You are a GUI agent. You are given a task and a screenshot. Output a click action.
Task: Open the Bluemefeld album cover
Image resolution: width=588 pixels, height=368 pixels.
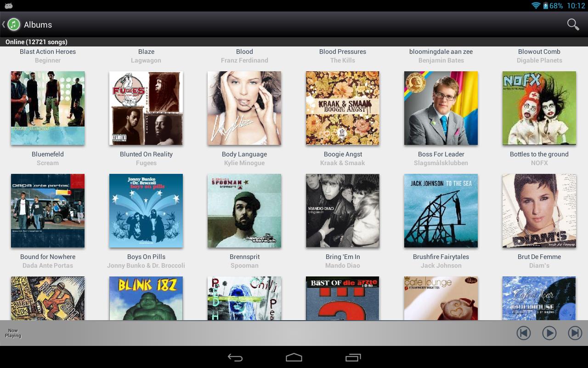pyautogui.click(x=48, y=108)
